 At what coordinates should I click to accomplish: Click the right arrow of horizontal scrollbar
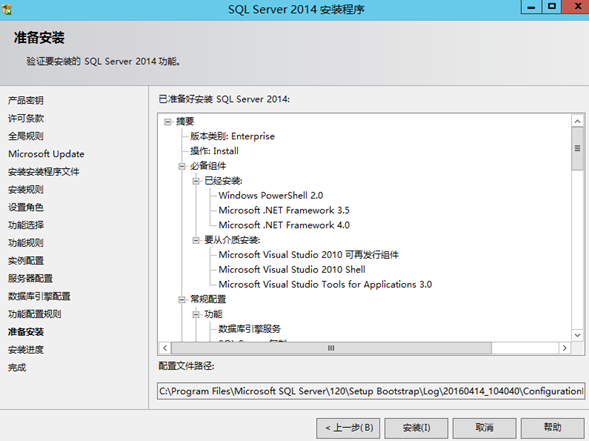pos(564,348)
